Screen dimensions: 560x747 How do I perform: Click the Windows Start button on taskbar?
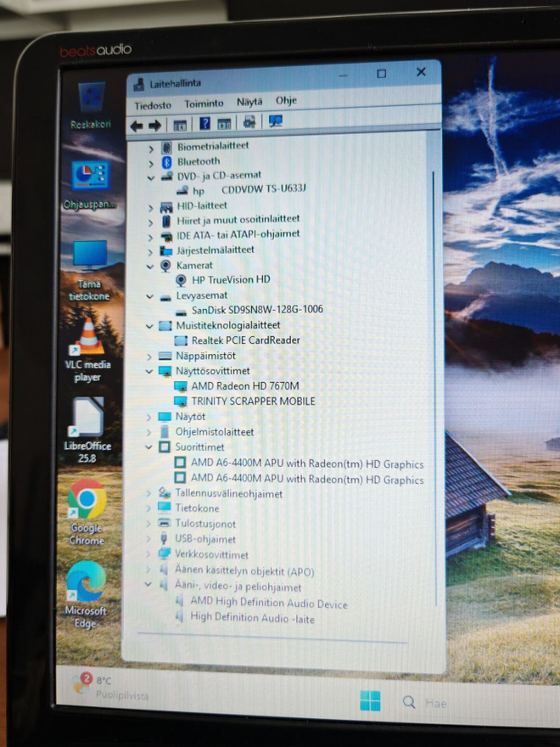click(370, 700)
